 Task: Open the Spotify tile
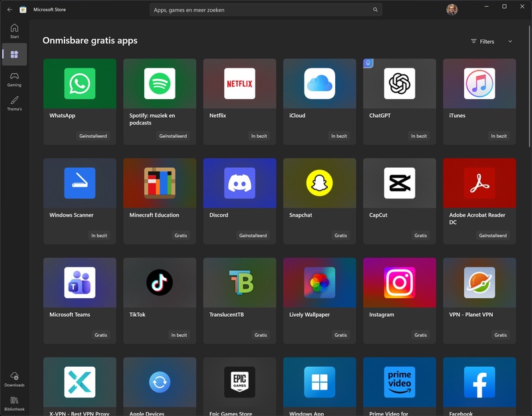(x=160, y=100)
